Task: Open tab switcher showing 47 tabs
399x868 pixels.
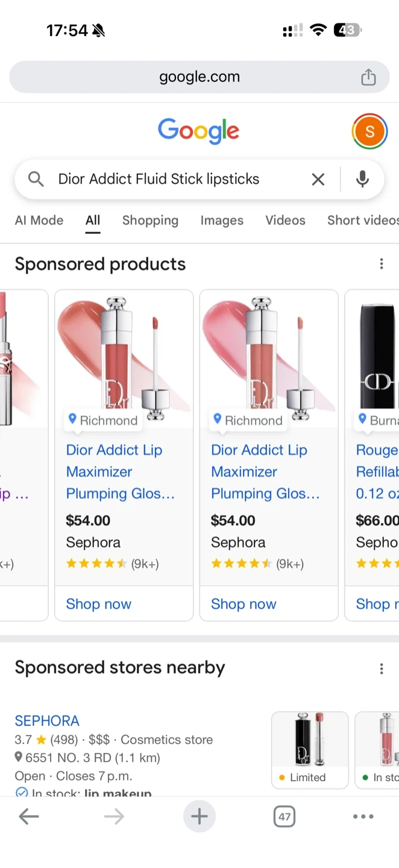Action: click(284, 817)
